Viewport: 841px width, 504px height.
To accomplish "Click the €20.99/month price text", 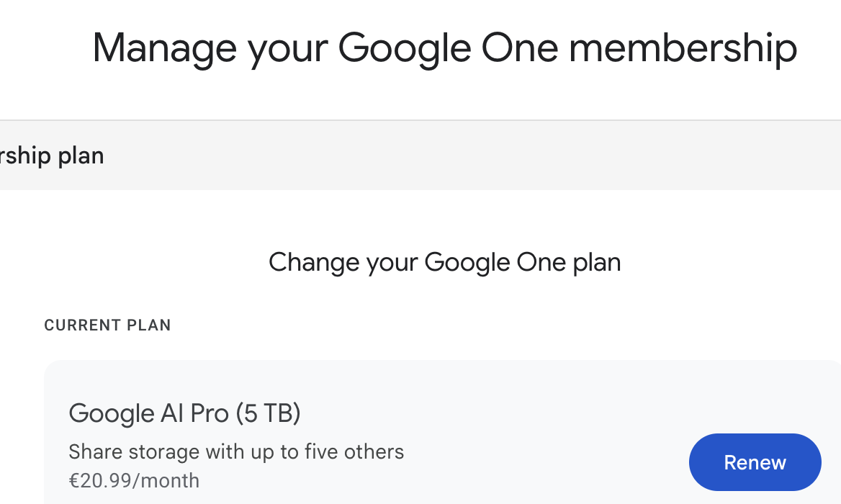I will coord(134,480).
